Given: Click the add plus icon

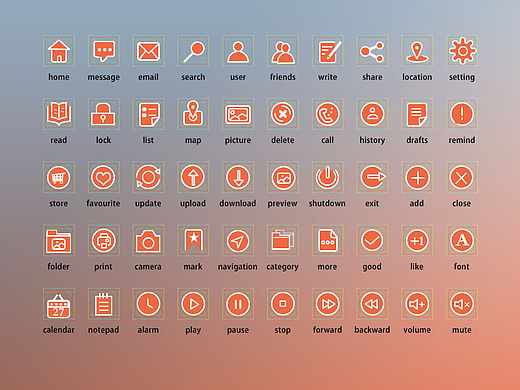Looking at the screenshot, I should (x=417, y=177).
